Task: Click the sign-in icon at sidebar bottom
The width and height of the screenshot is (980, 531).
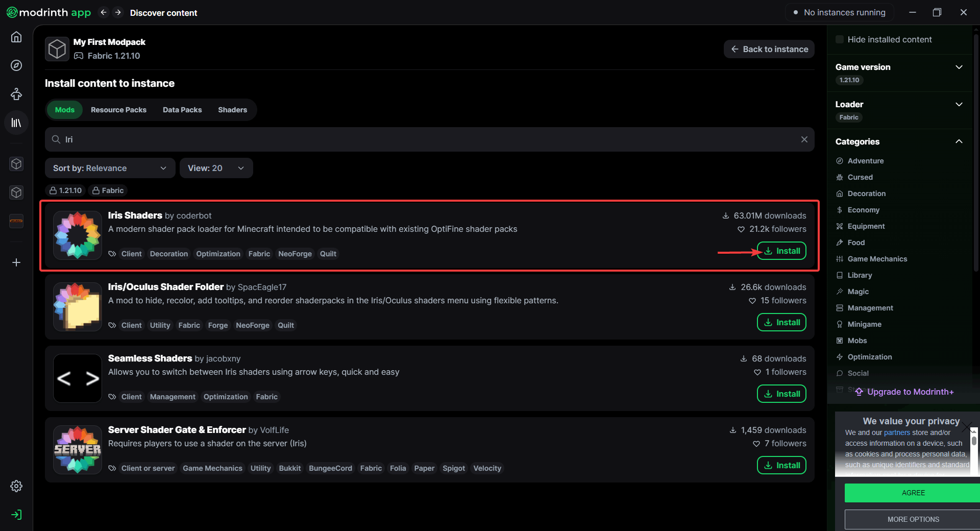Action: 16,515
